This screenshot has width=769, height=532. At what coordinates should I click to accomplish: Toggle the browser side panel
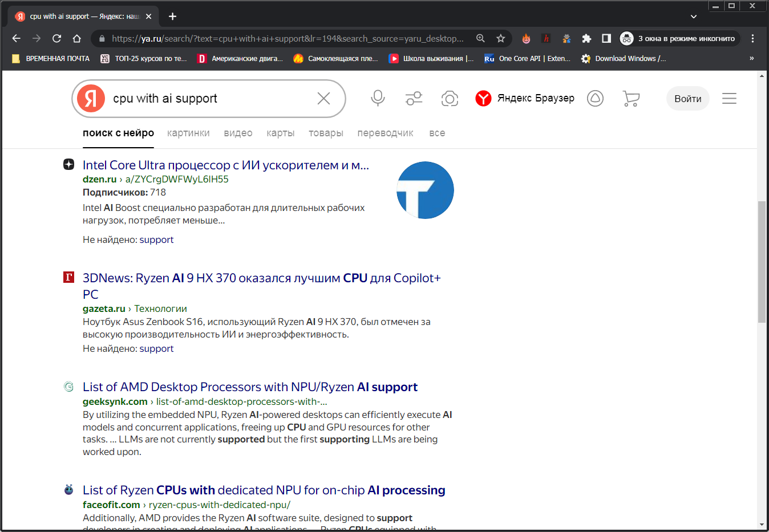click(606, 38)
